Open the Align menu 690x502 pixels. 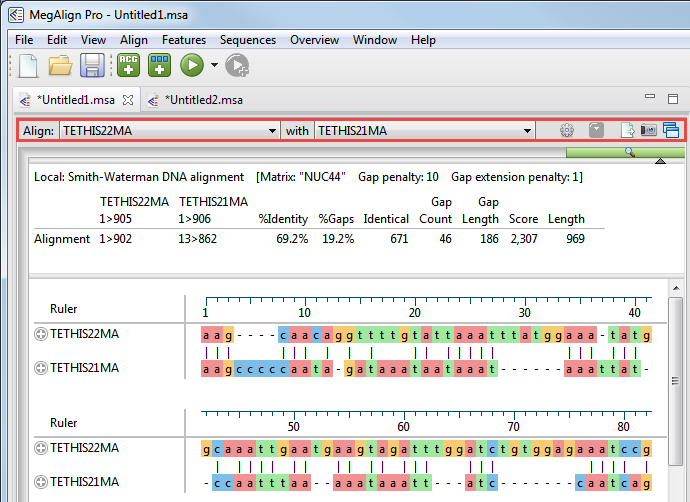click(134, 40)
